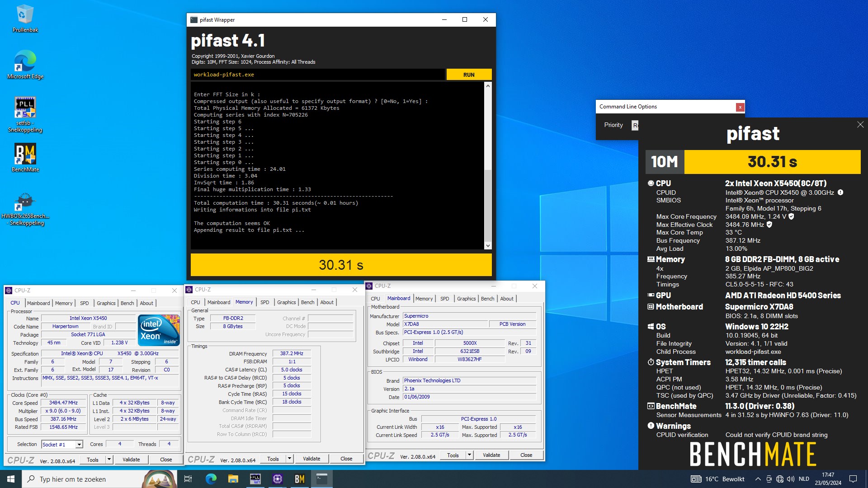Click the CPUID info warning icon
The image size is (868, 488).
point(840,192)
